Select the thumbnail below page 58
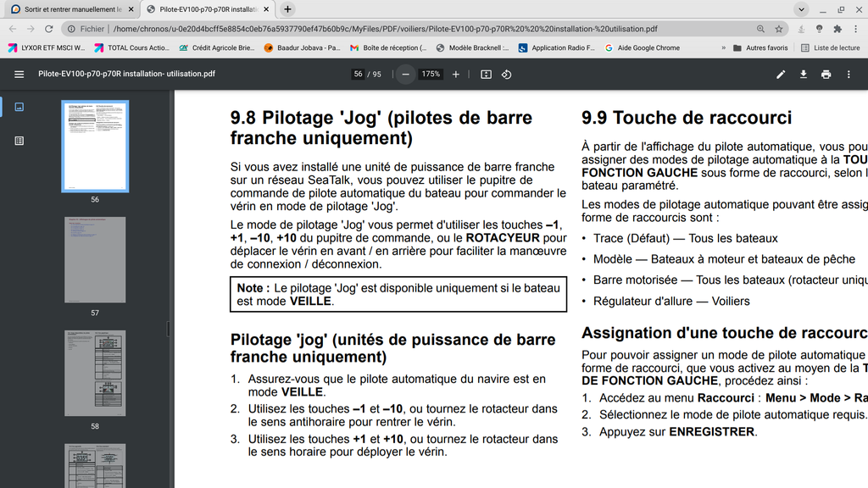Image resolution: width=868 pixels, height=488 pixels. (95, 466)
